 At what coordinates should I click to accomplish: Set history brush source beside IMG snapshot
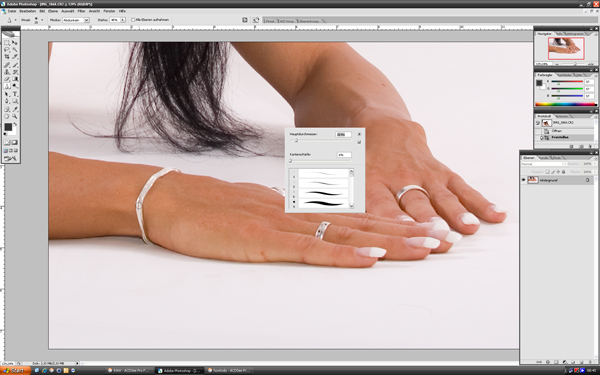[538, 123]
